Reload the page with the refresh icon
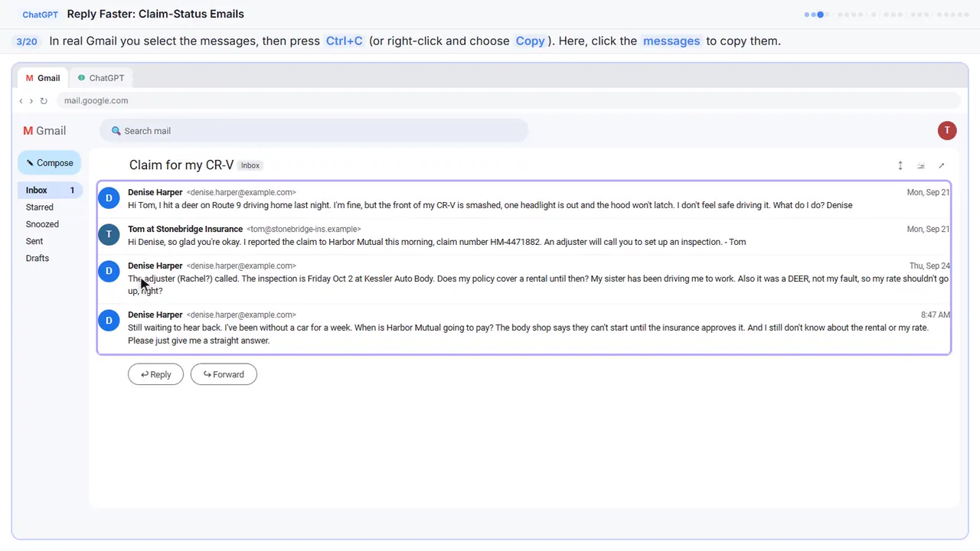This screenshot has height=551, width=980. coord(44,101)
